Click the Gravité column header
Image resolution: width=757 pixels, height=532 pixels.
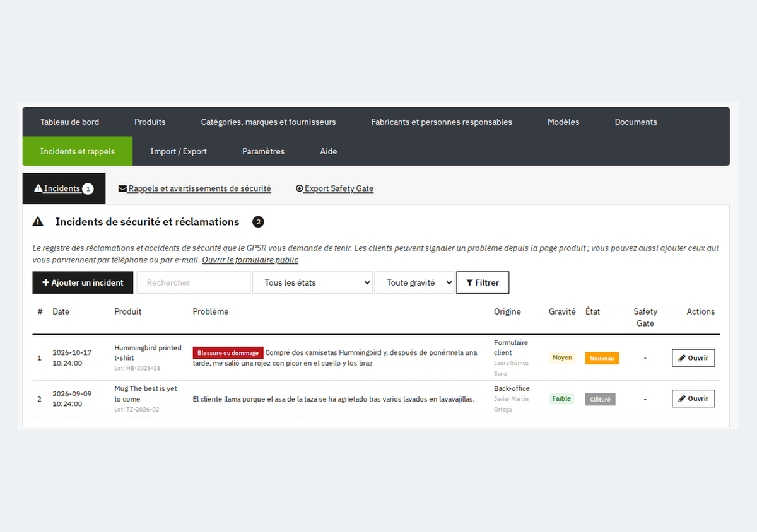point(562,311)
